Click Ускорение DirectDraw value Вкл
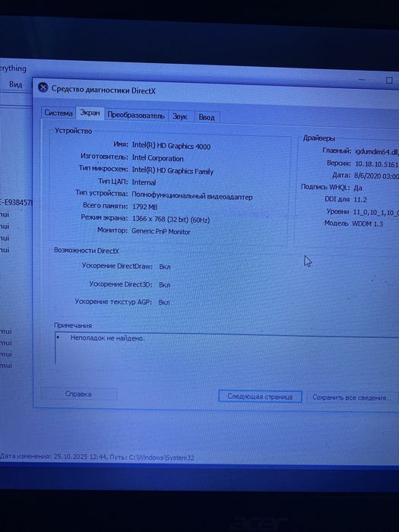This screenshot has height=532, width=399. click(165, 267)
